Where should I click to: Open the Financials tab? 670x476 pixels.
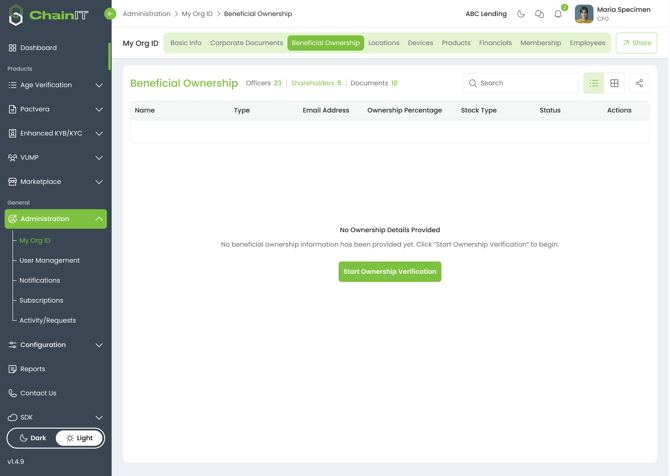(495, 43)
